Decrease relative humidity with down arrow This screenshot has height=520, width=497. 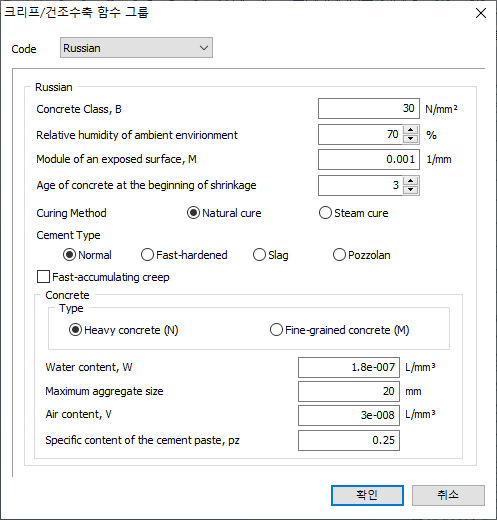[411, 139]
